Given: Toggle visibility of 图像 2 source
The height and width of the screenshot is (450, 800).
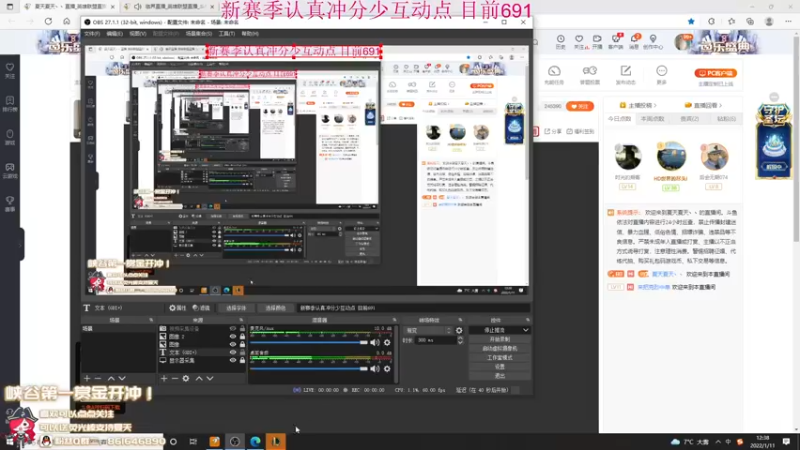Looking at the screenshot, I should coord(233,337).
